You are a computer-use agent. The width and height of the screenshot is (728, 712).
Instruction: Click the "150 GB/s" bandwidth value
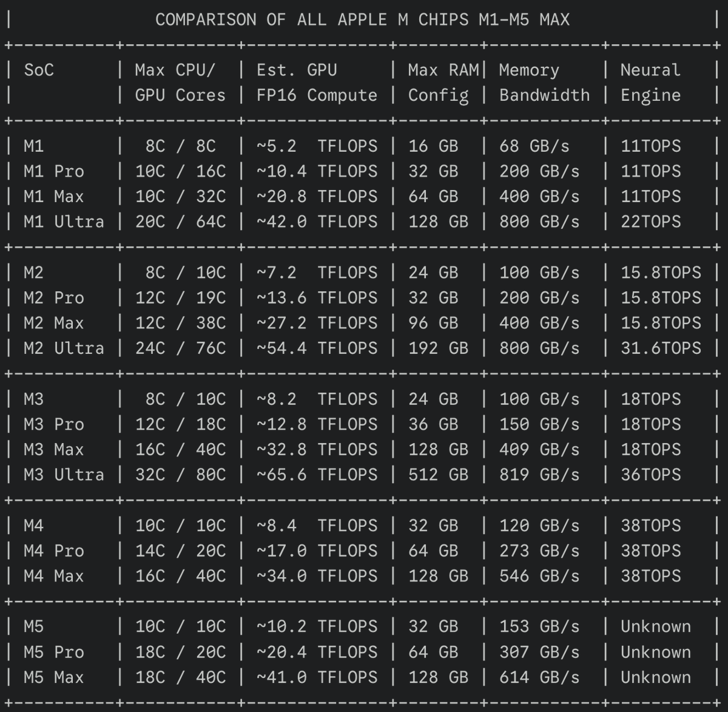[x=539, y=424]
